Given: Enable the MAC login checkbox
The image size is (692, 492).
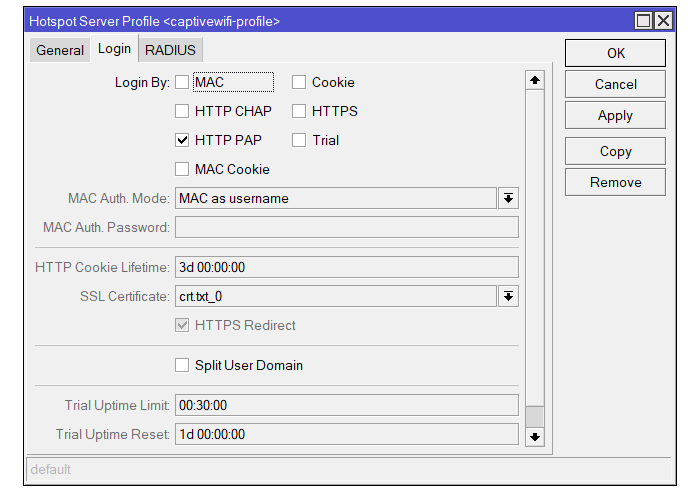Looking at the screenshot, I should tap(182, 82).
